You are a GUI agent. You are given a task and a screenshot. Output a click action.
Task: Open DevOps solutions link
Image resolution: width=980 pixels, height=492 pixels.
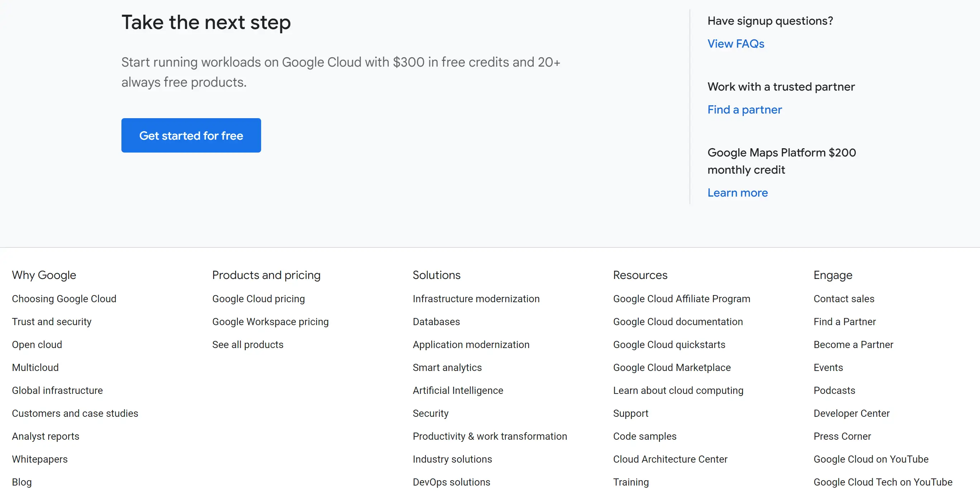(x=451, y=482)
